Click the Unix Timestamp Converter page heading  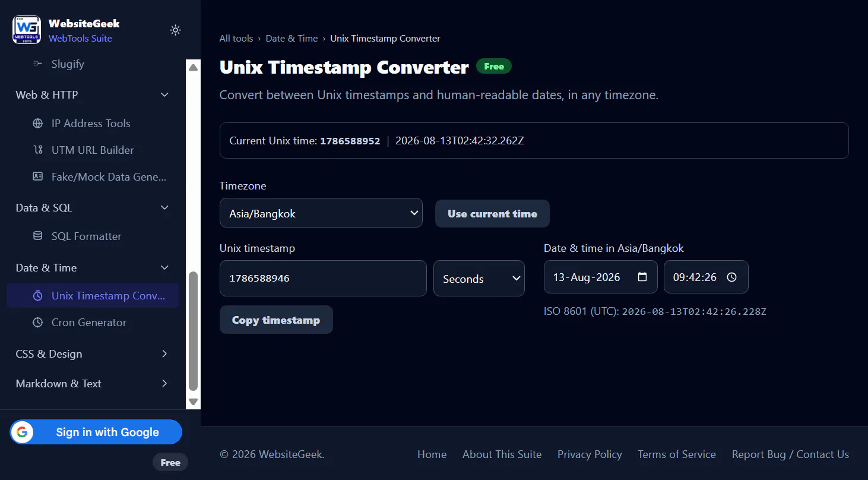344,67
